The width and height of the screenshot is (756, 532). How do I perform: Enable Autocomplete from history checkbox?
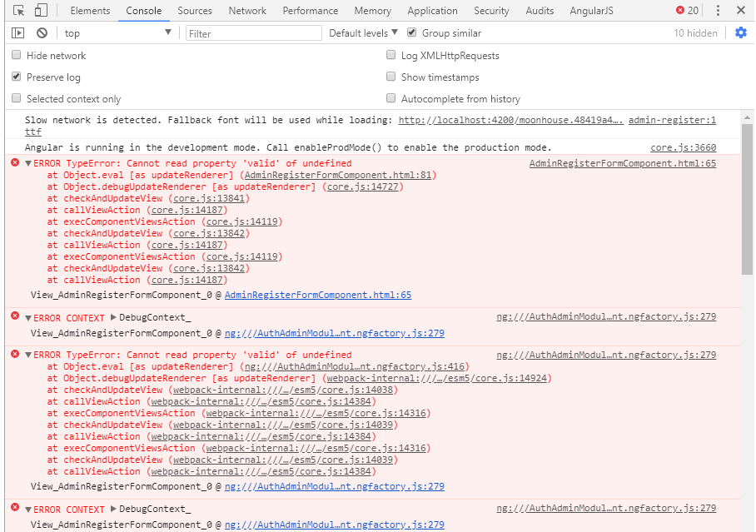[391, 98]
